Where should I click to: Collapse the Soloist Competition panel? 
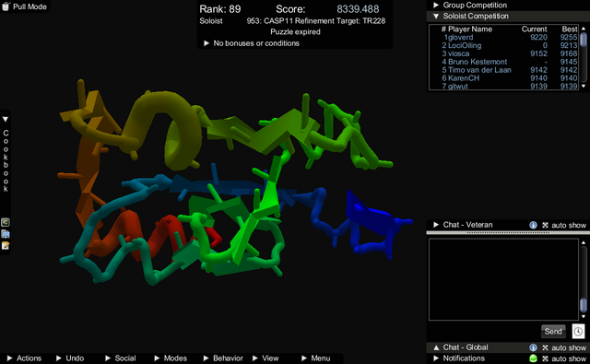pos(471,16)
